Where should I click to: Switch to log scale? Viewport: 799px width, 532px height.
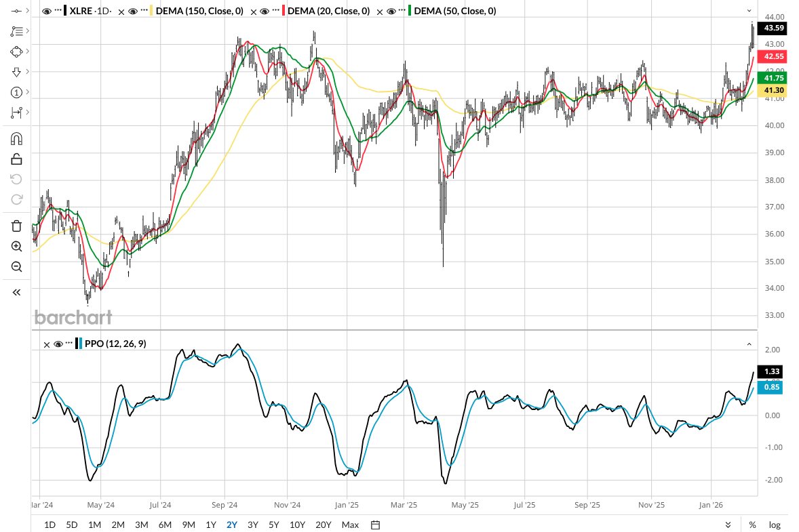(x=775, y=525)
